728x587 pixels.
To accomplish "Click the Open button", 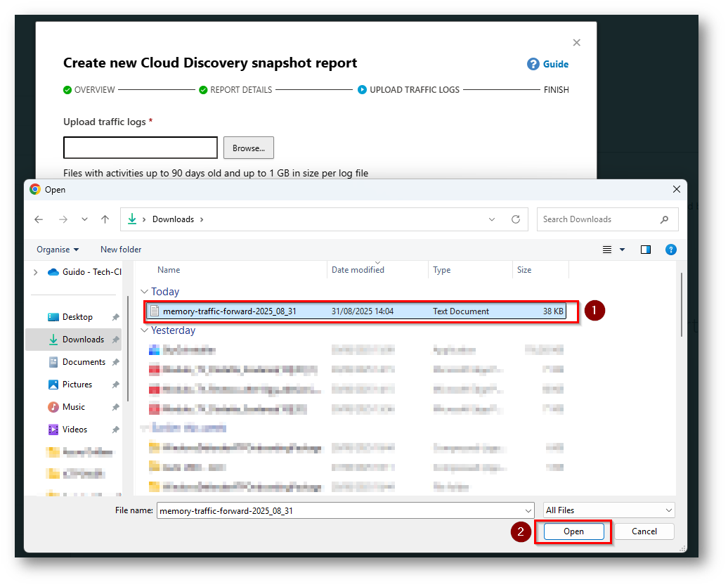I will click(x=573, y=531).
